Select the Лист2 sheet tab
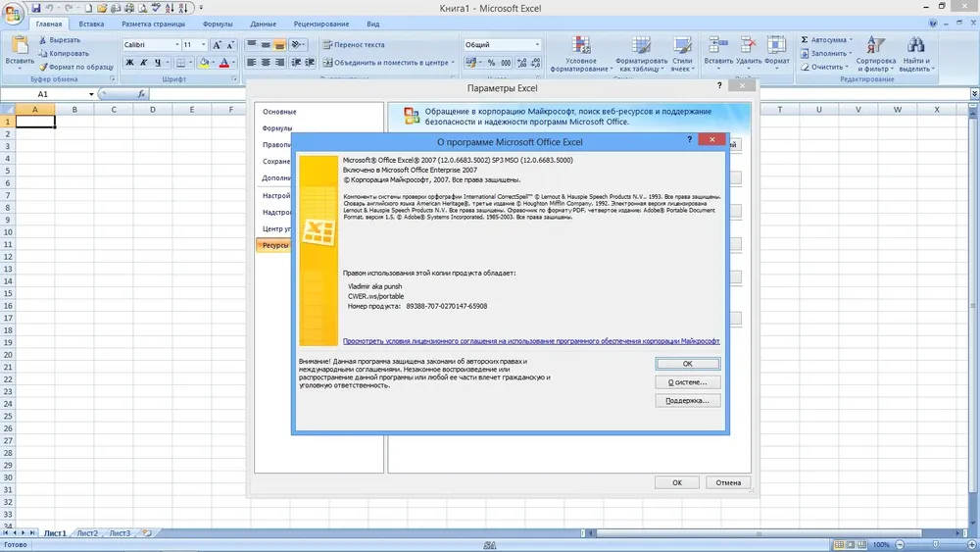The height and width of the screenshot is (552, 980). coord(87,533)
